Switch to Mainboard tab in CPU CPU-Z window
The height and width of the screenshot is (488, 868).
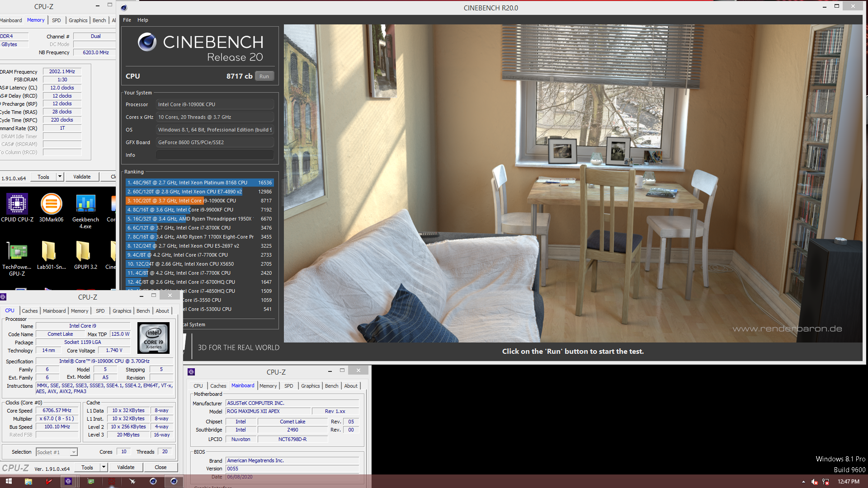(54, 311)
